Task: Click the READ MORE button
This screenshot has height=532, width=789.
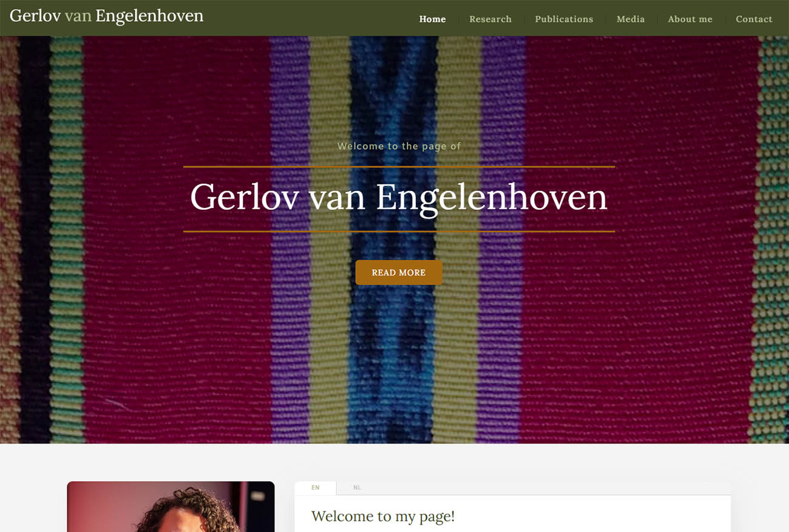Action: 399,272
